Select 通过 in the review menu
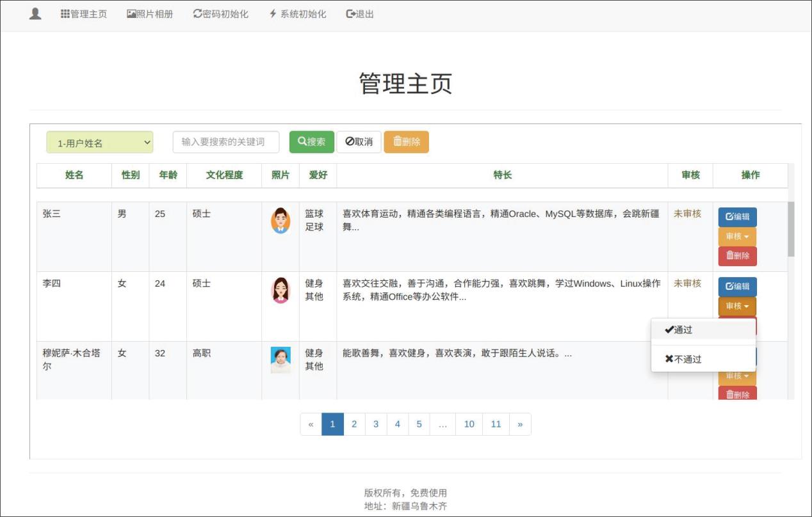This screenshot has height=517, width=812. point(679,330)
